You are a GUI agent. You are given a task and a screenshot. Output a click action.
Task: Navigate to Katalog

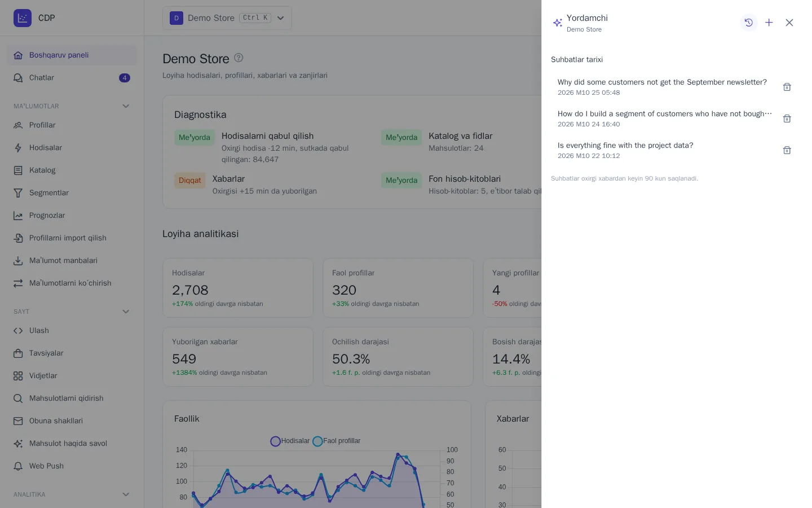72,170
